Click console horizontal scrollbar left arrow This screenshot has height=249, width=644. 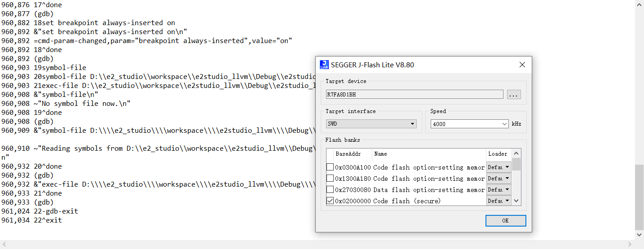[4, 245]
